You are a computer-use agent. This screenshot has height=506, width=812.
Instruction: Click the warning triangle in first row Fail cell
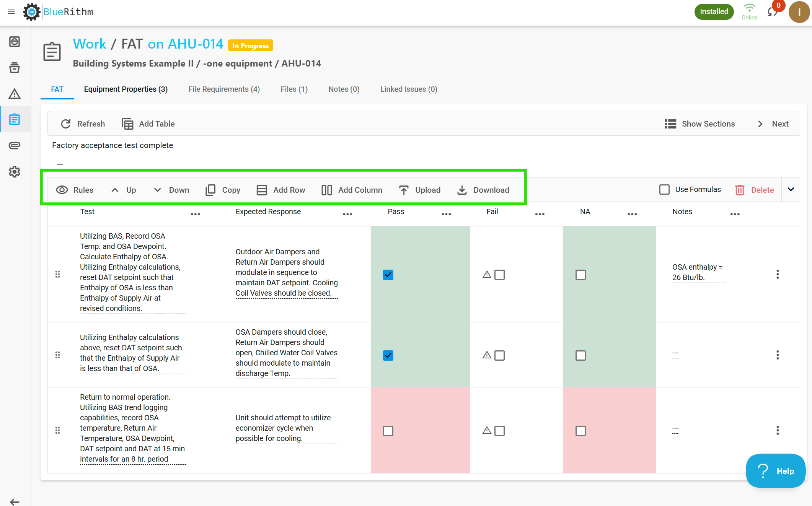pyautogui.click(x=487, y=275)
